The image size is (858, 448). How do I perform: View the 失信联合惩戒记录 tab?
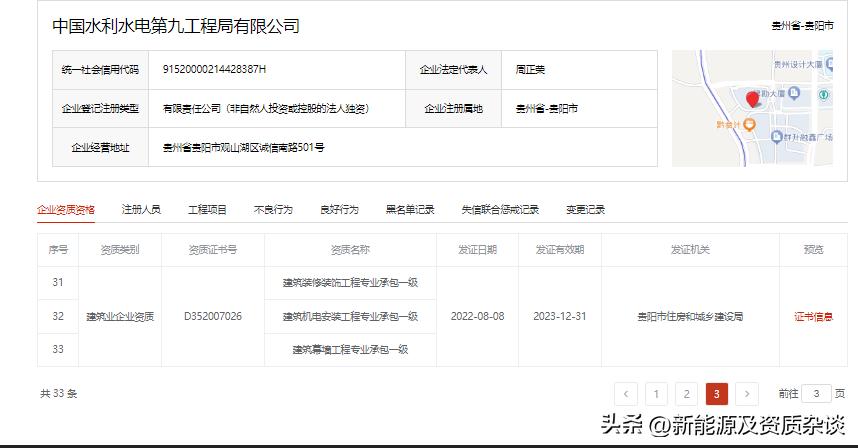click(500, 210)
